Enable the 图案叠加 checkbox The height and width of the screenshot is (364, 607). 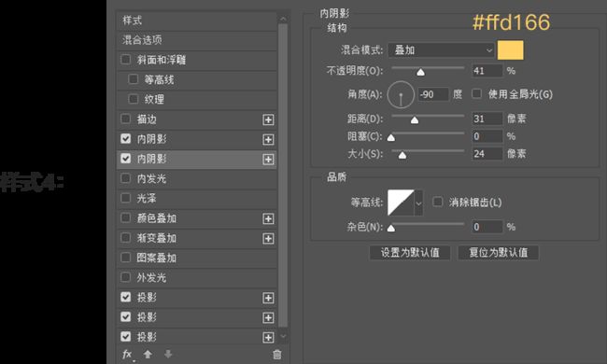click(x=125, y=258)
